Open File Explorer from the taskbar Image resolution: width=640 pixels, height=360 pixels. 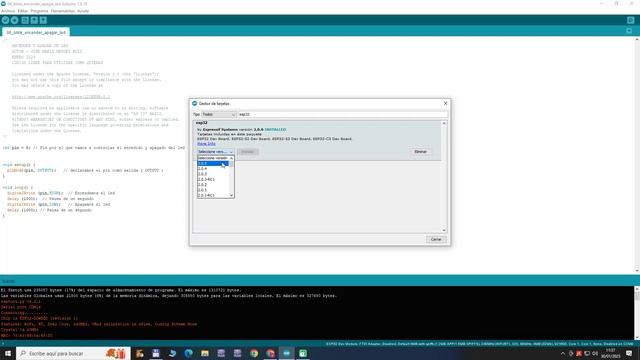coord(205,353)
